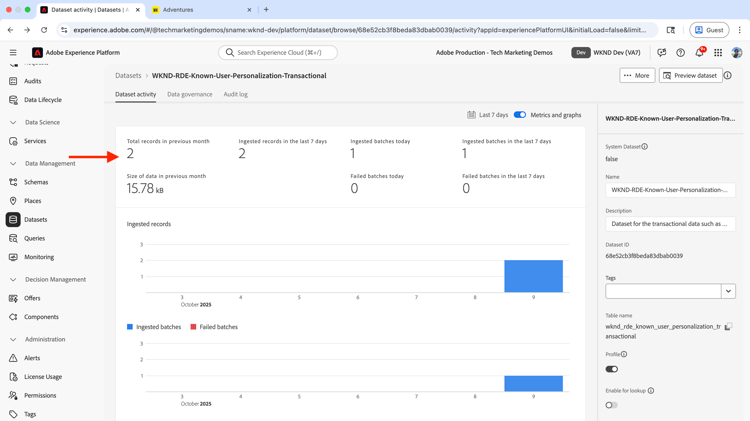The height and width of the screenshot is (421, 750).
Task: Collapse the Data Science section
Action: [13, 122]
